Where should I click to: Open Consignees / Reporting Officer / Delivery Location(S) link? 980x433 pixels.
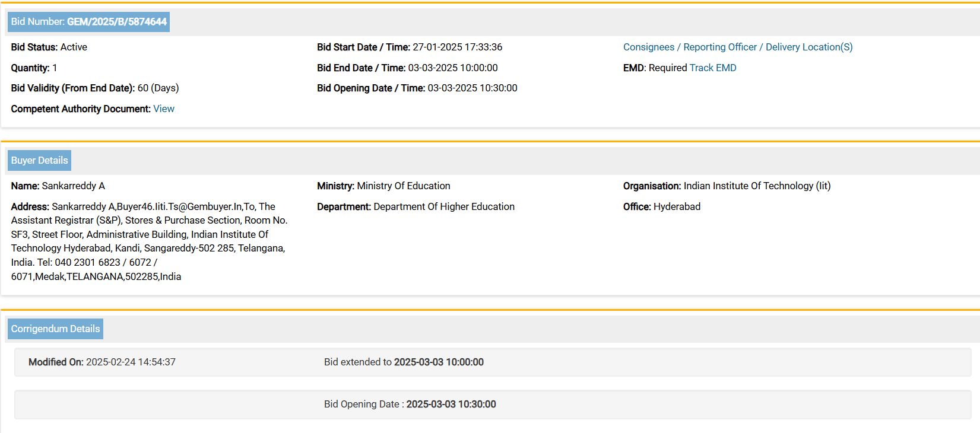pyautogui.click(x=738, y=47)
